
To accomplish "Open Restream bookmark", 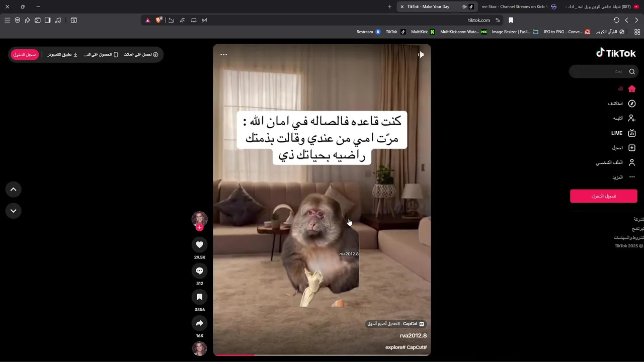I will click(x=368, y=32).
